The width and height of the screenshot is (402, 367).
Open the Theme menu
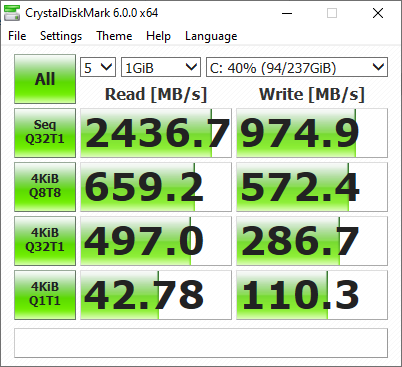(114, 36)
